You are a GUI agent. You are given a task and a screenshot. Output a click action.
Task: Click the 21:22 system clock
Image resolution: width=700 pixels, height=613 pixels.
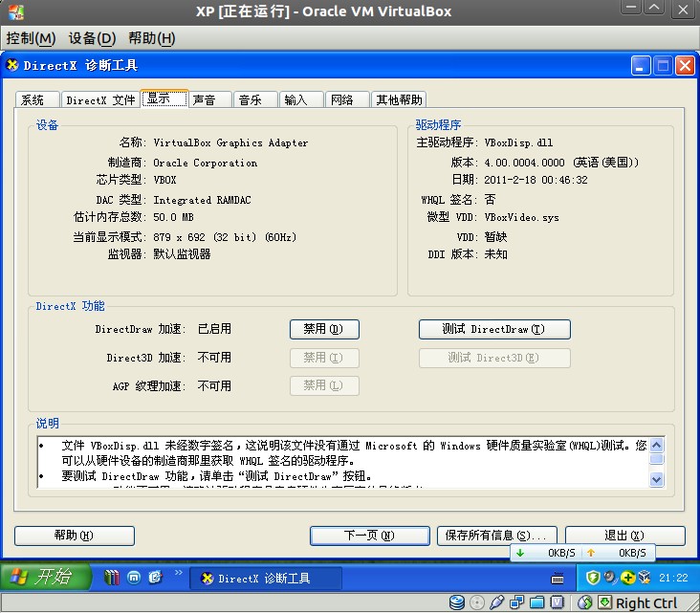coord(673,578)
